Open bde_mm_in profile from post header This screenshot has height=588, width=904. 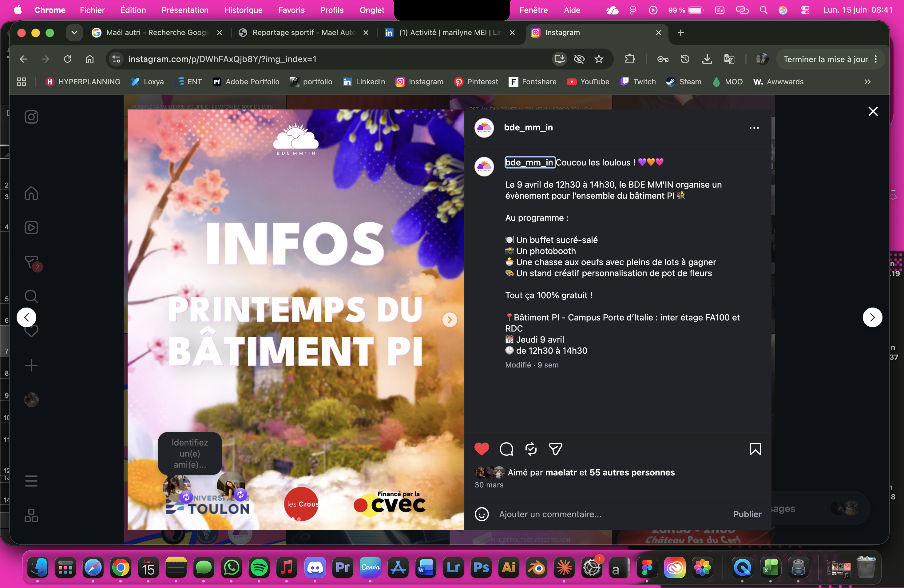[x=528, y=128]
